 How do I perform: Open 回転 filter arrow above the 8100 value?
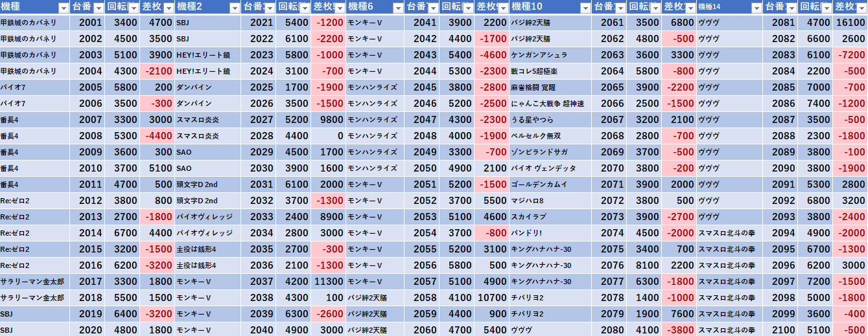coord(655,8)
